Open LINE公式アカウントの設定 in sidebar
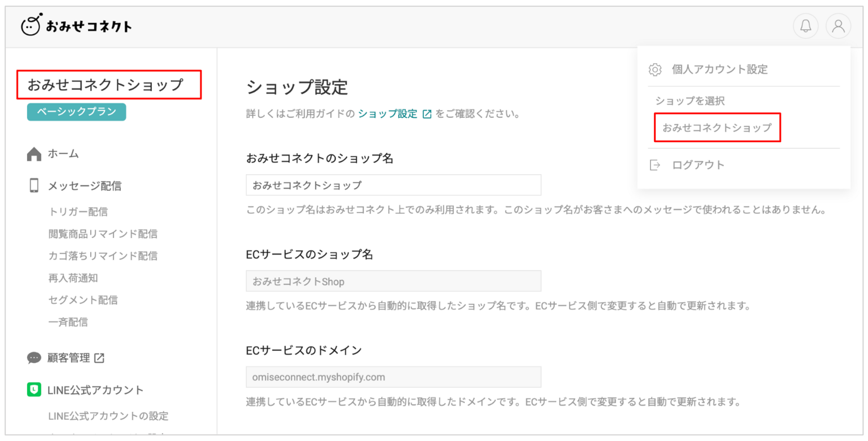868x441 pixels. (x=108, y=416)
